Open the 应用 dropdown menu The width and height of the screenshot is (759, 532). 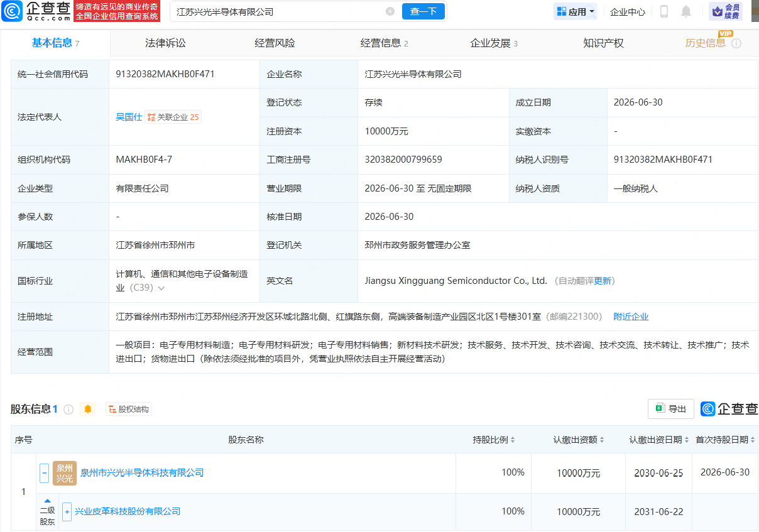[x=575, y=11]
